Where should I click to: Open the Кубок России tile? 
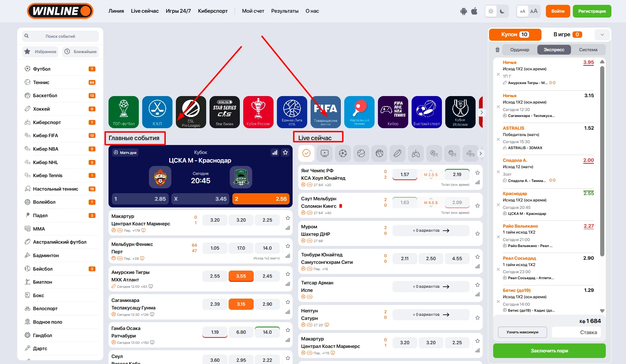[258, 112]
